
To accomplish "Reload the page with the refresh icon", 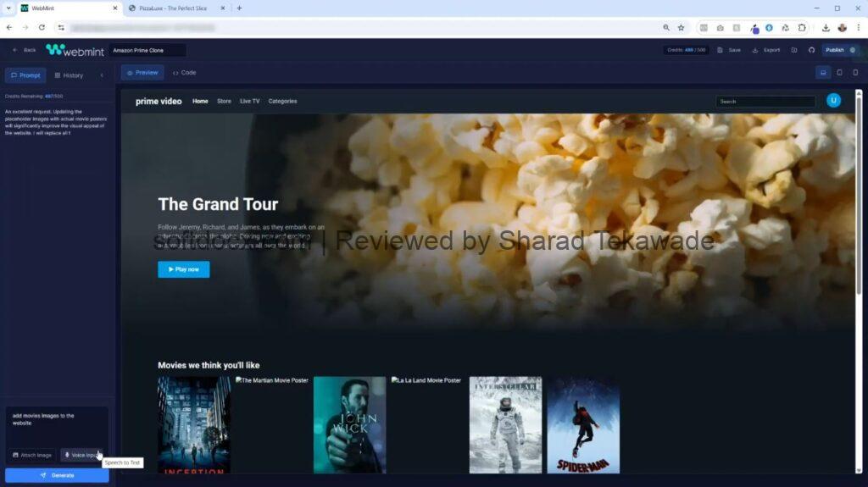I will [42, 27].
